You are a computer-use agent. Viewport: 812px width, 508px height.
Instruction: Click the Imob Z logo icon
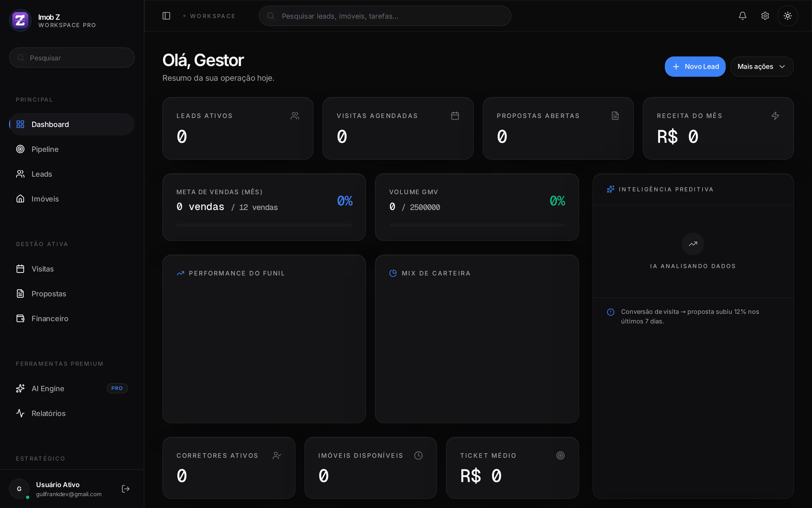point(20,20)
